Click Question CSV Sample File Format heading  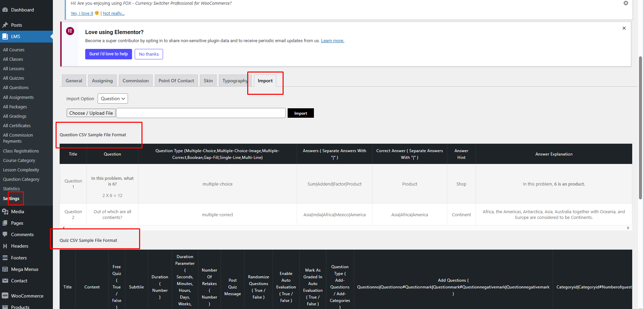point(93,135)
